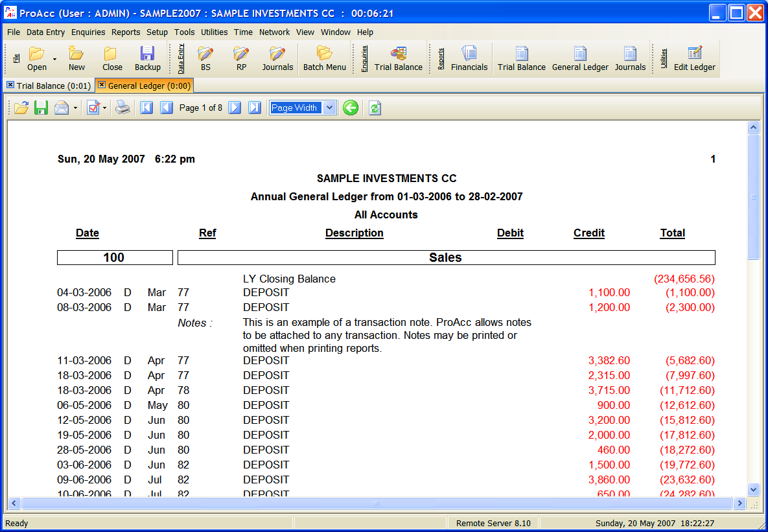Go to next report page
This screenshot has height=532, width=768.
pos(235,108)
